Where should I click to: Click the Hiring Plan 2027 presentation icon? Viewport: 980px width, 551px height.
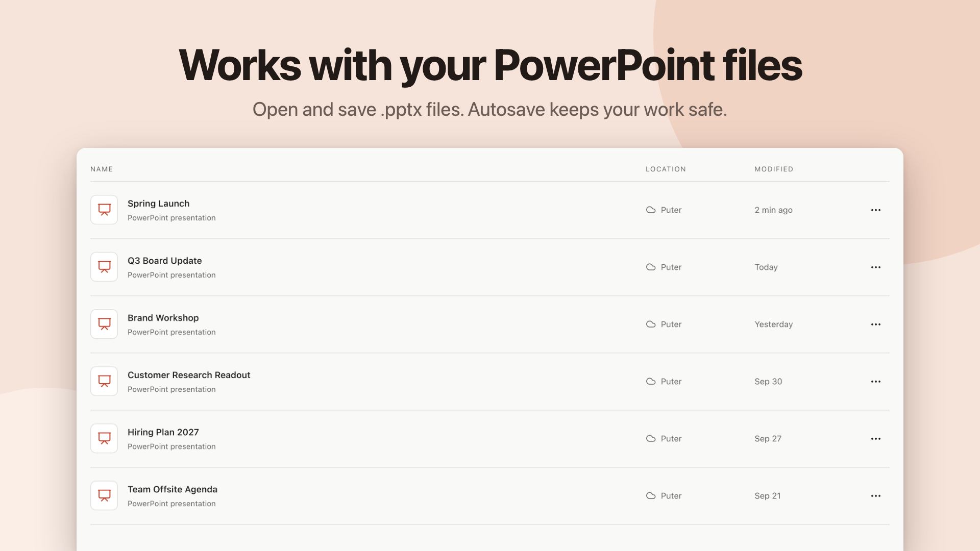[104, 438]
